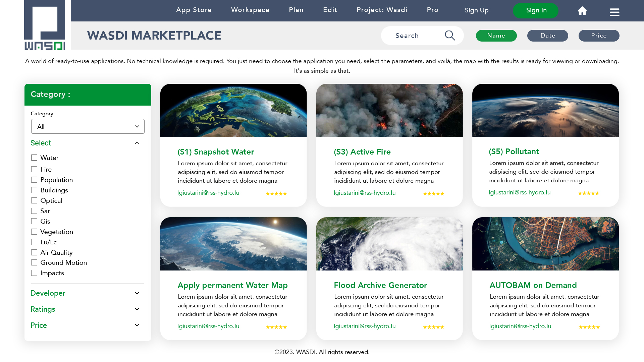Collapse the Select filter section
This screenshot has height=362, width=644.
pyautogui.click(x=137, y=143)
